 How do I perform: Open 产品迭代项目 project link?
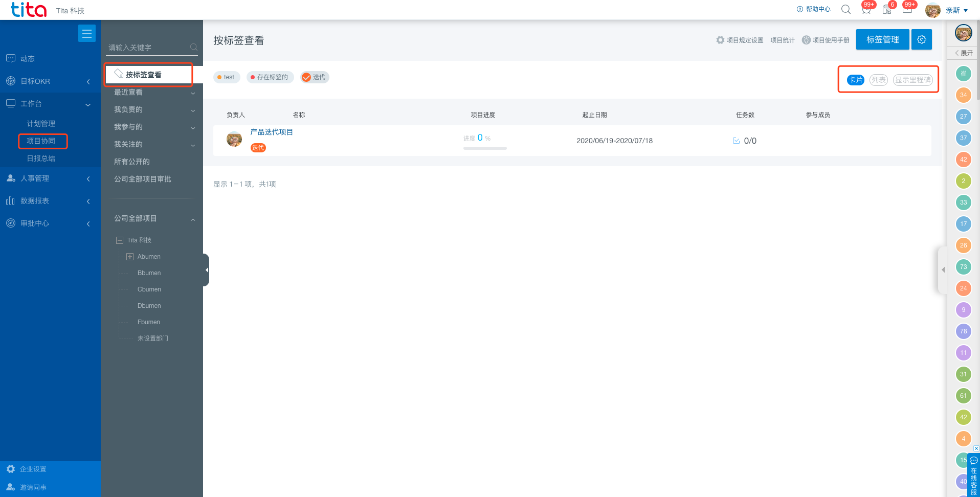(272, 132)
